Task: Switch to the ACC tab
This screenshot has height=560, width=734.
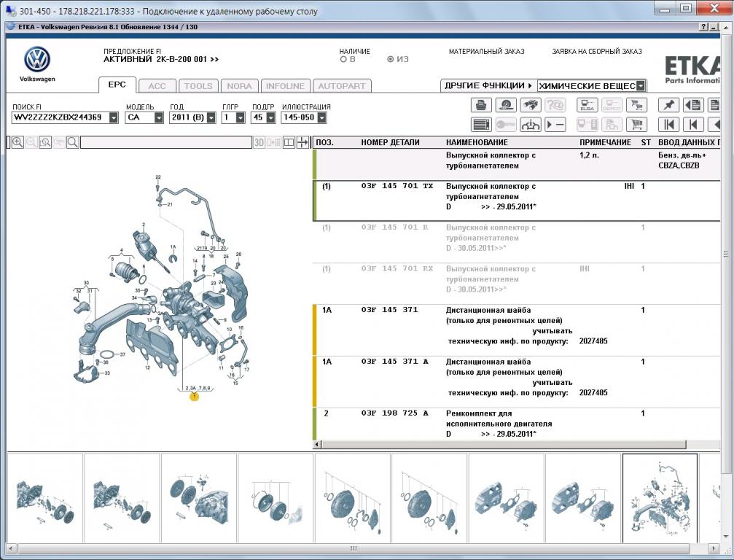Action: (157, 86)
